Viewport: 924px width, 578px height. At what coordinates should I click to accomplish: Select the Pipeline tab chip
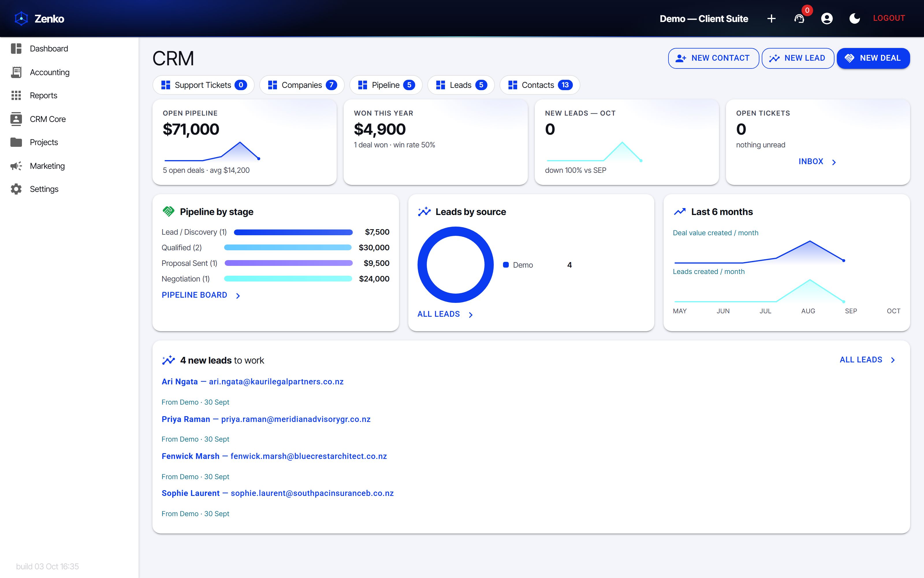click(386, 85)
